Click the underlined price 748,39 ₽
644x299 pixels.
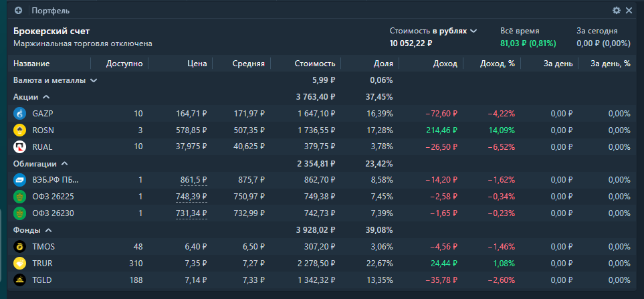[x=191, y=197]
